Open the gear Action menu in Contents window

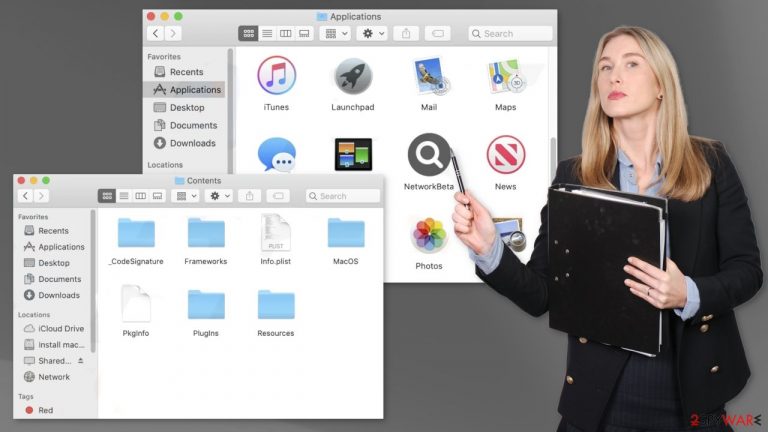point(218,196)
